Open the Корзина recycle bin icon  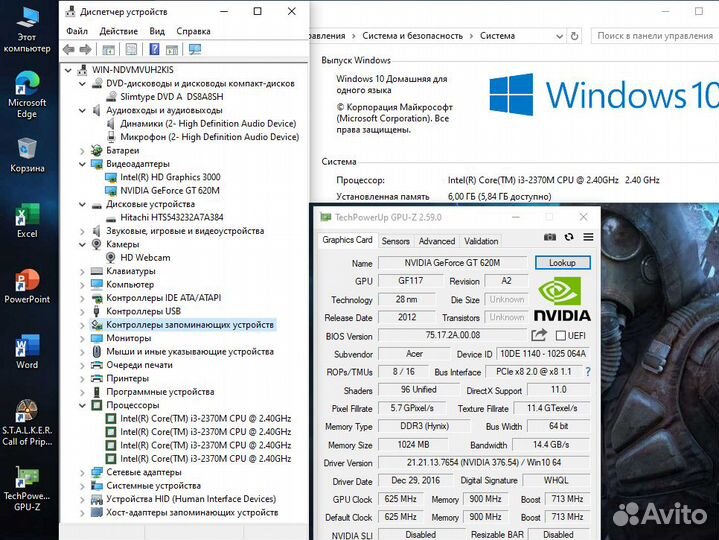tap(27, 155)
